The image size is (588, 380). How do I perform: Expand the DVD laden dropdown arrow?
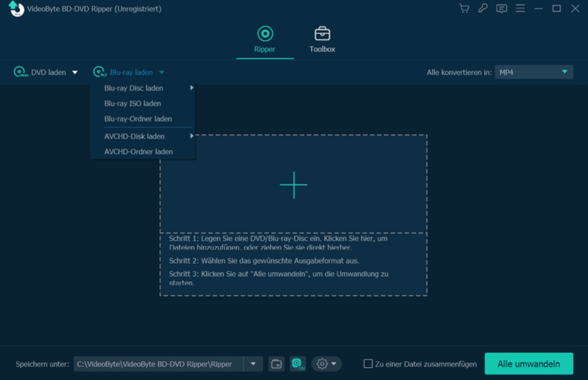click(75, 73)
